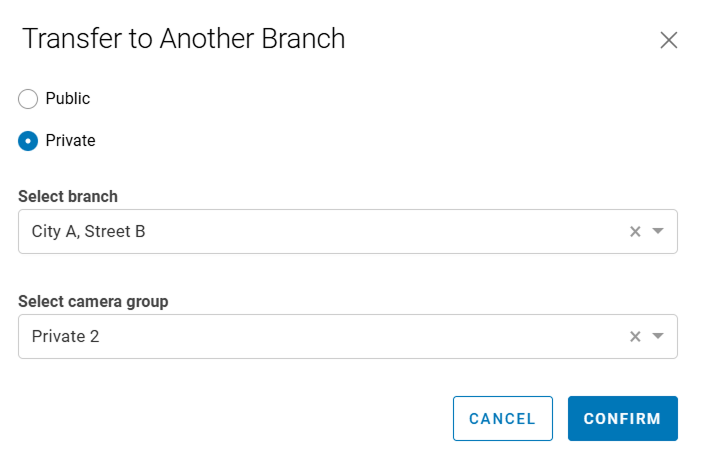This screenshot has width=707, height=462.
Task: Click the "Private 2" value text
Action: click(x=65, y=337)
